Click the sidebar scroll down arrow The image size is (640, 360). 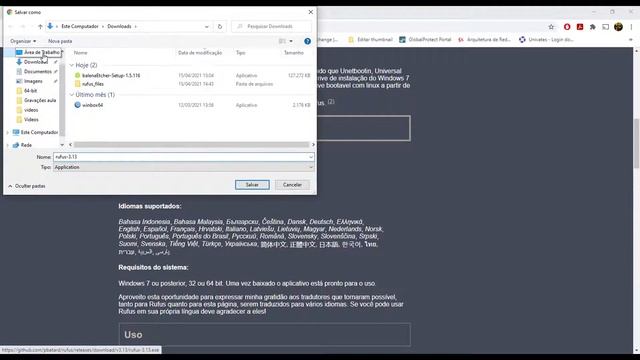click(x=62, y=144)
